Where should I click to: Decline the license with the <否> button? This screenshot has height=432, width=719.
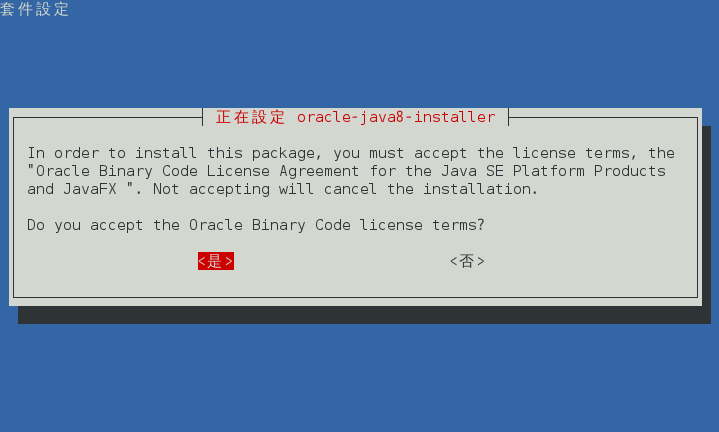(467, 261)
